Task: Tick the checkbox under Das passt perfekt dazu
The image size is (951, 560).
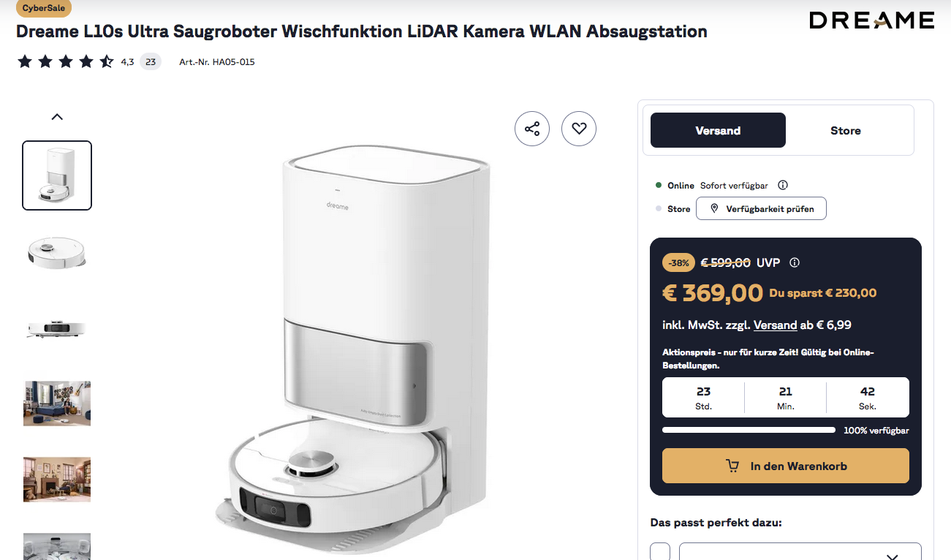Action: (x=660, y=552)
